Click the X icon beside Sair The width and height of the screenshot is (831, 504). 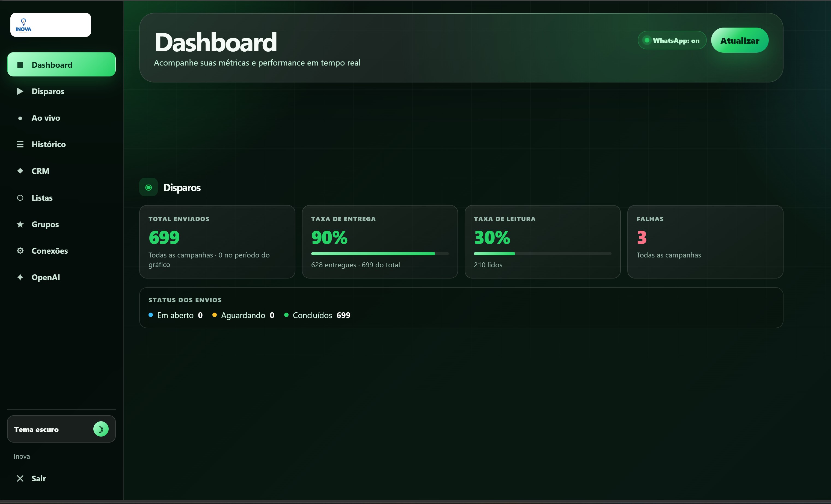coord(20,478)
